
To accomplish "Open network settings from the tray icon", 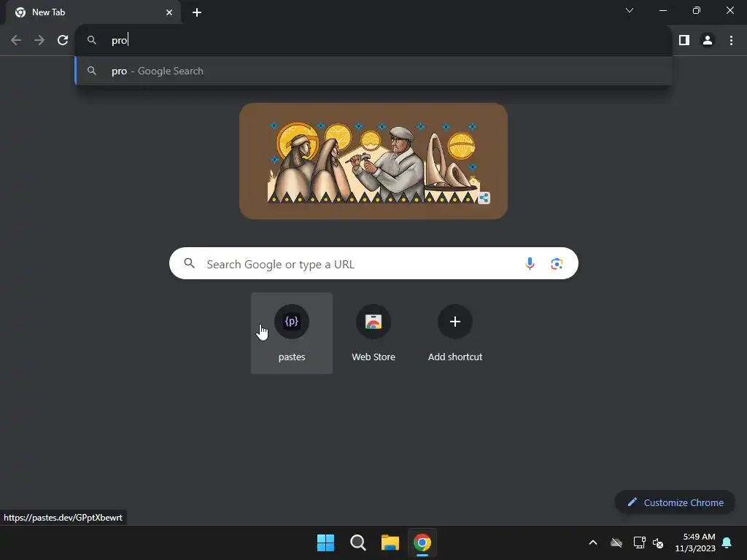I will [x=639, y=542].
